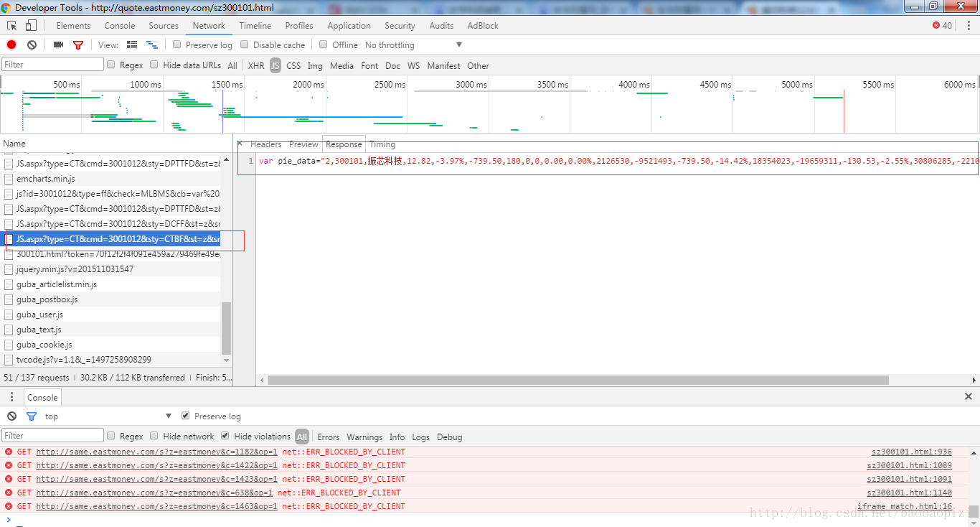Click the response pane horizontal scrollbar
Viewport: 980px width, 527px height.
[578, 380]
